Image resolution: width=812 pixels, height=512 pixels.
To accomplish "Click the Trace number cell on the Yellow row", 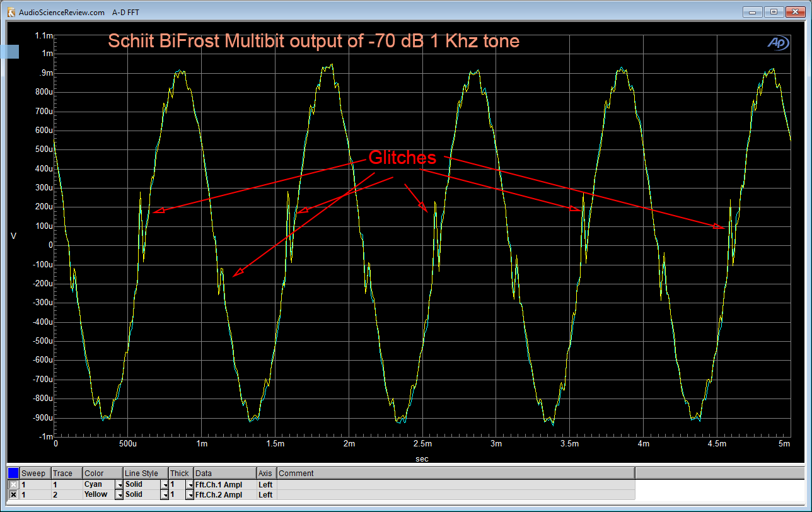I will [x=67, y=494].
